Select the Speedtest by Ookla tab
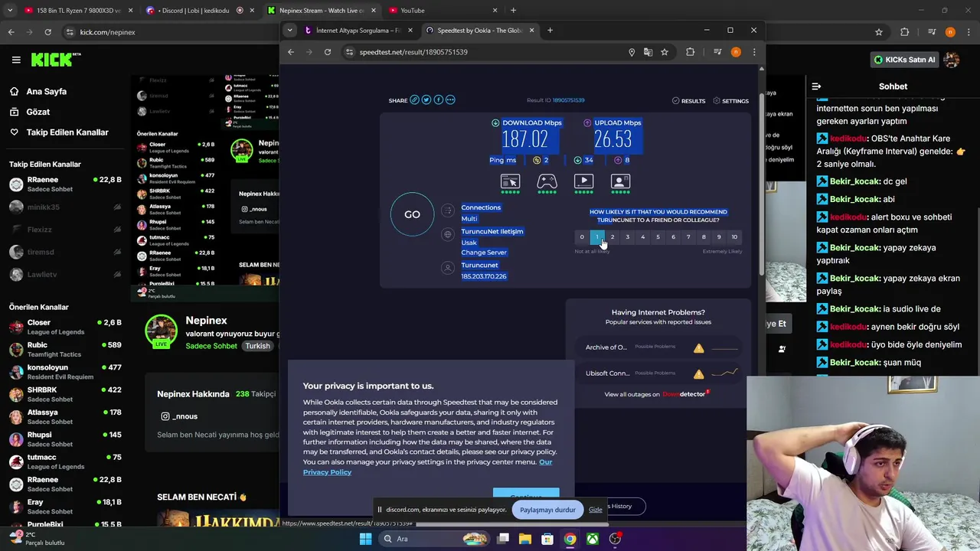The height and width of the screenshot is (551, 980). [479, 31]
